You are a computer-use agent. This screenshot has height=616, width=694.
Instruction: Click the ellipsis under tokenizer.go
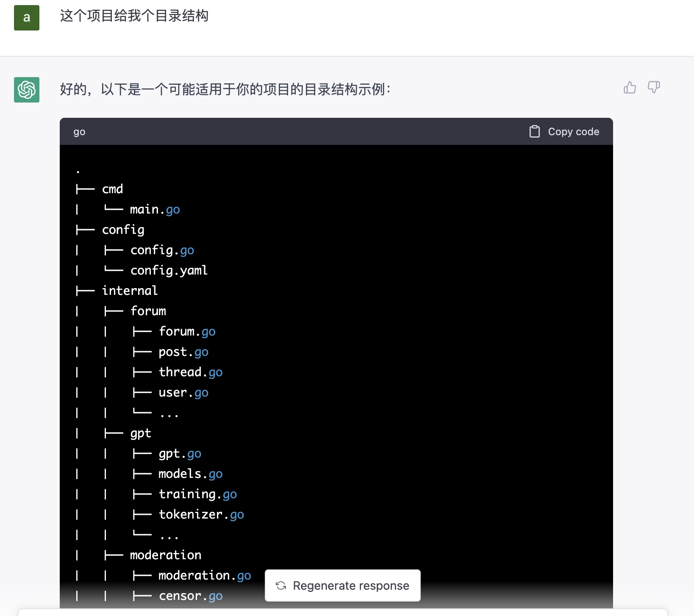[x=169, y=537]
